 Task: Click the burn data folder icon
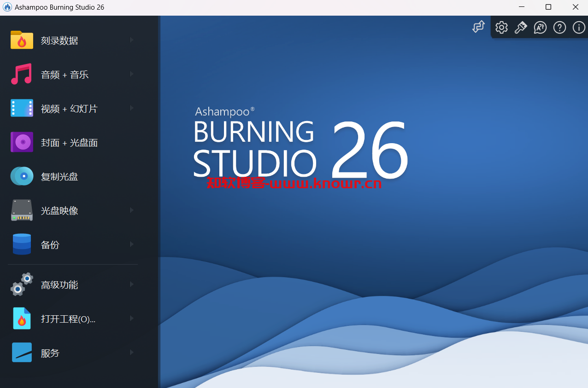[22, 40]
